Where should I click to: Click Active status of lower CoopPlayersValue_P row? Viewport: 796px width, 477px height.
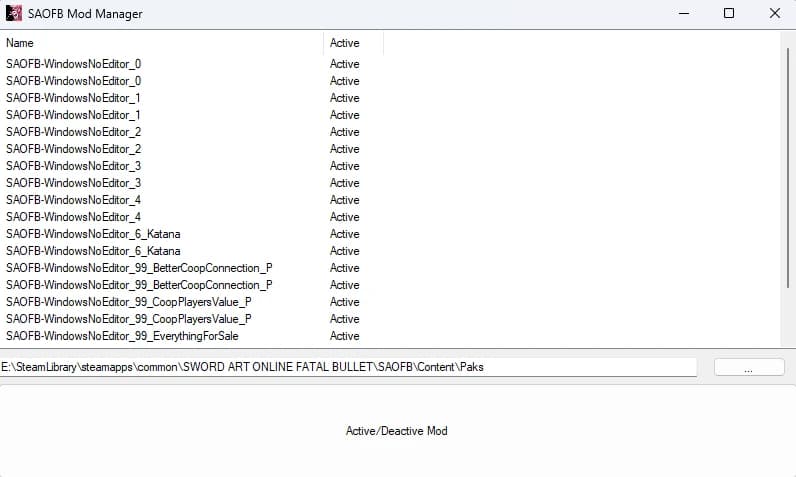[345, 319]
